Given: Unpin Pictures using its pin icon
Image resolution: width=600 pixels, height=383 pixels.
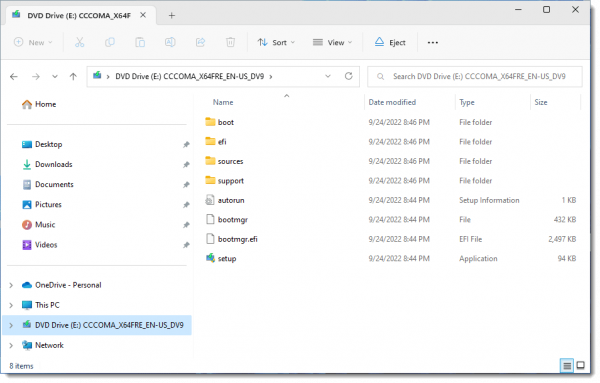Looking at the screenshot, I should (186, 205).
